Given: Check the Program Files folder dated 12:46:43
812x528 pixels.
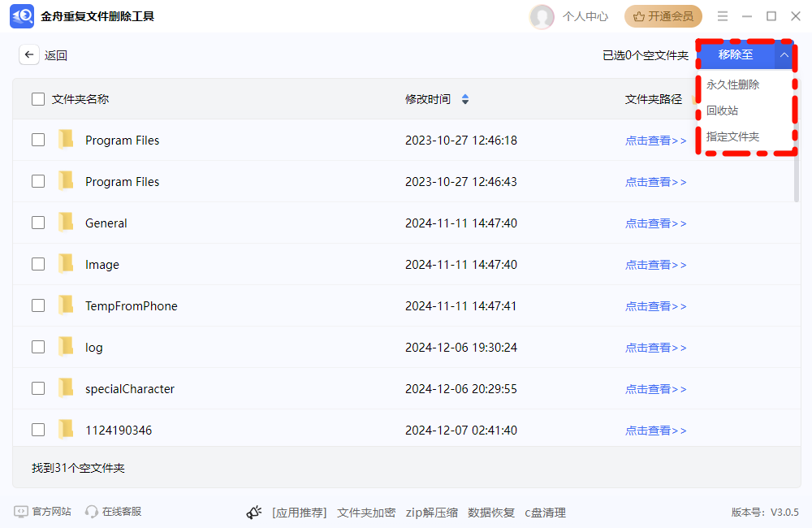Looking at the screenshot, I should [x=38, y=181].
